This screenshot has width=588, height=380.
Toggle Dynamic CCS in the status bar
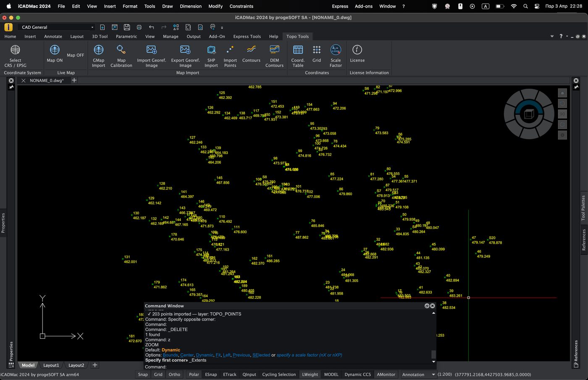pos(357,375)
